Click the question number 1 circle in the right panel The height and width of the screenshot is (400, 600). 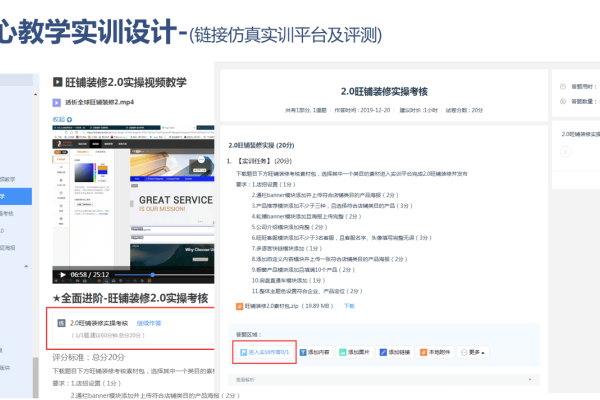[x=566, y=152]
